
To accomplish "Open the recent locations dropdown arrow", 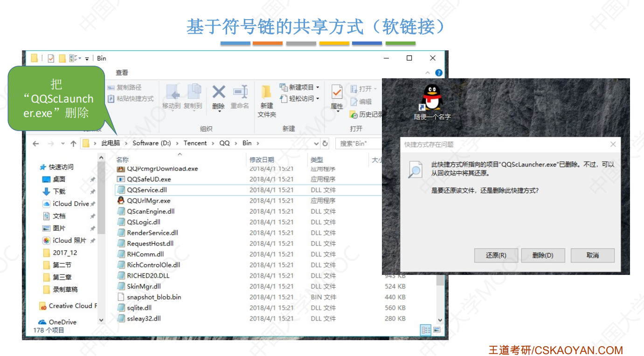I will (x=62, y=144).
